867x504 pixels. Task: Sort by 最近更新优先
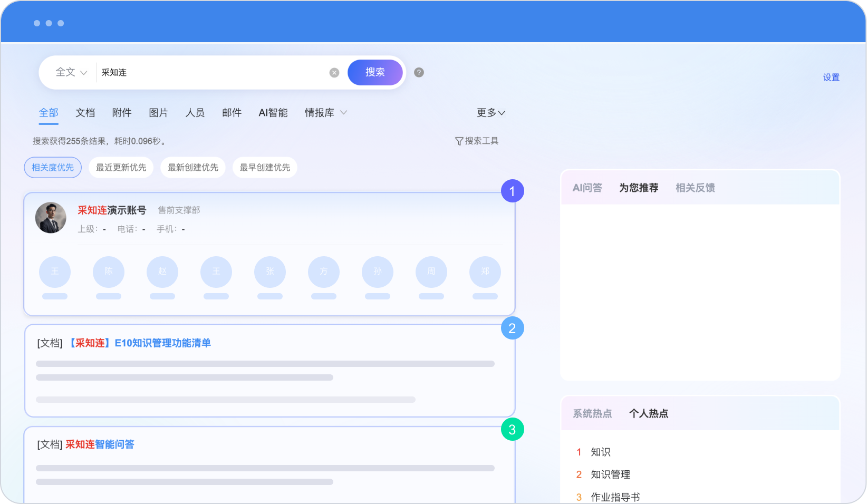(x=121, y=168)
